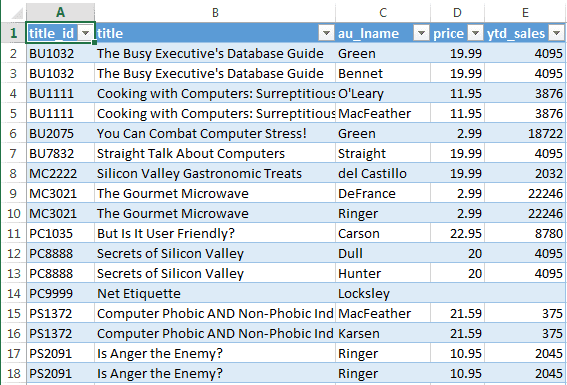Click the 18722 ytd_sales cell
567x385 pixels.
525,133
